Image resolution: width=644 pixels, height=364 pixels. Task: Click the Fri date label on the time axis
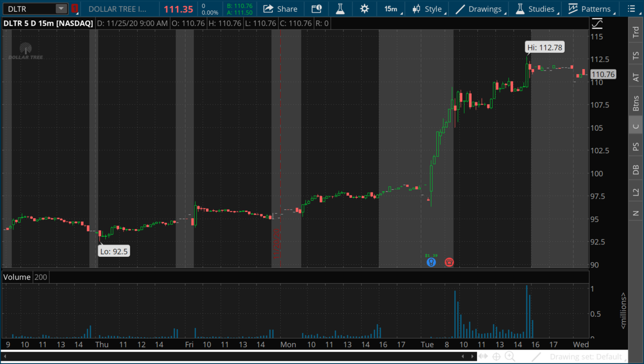coord(189,344)
